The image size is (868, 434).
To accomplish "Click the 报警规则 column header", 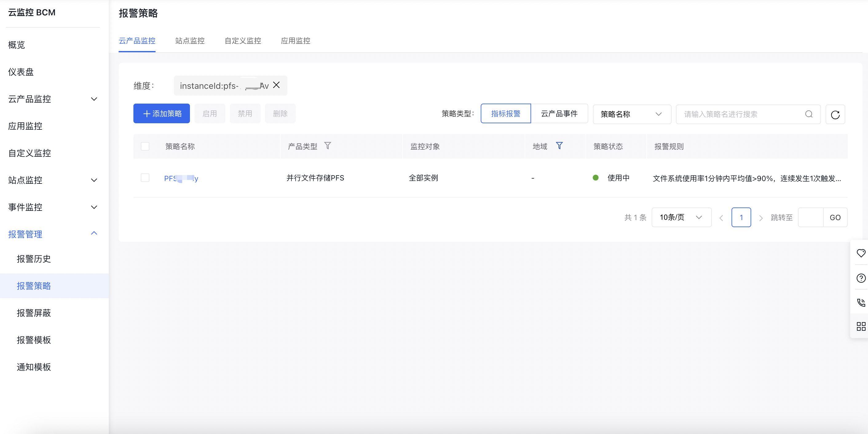I will pos(669,147).
